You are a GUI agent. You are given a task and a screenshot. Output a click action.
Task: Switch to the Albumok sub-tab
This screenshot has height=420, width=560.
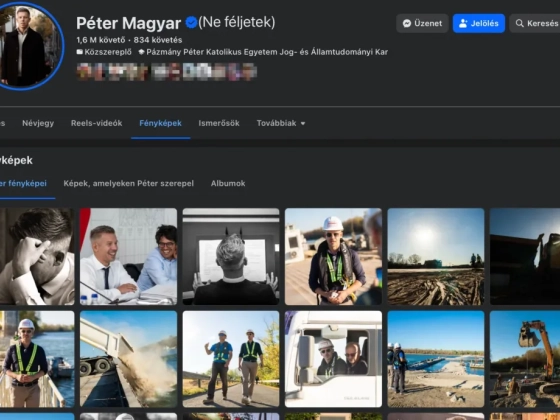pyautogui.click(x=228, y=184)
